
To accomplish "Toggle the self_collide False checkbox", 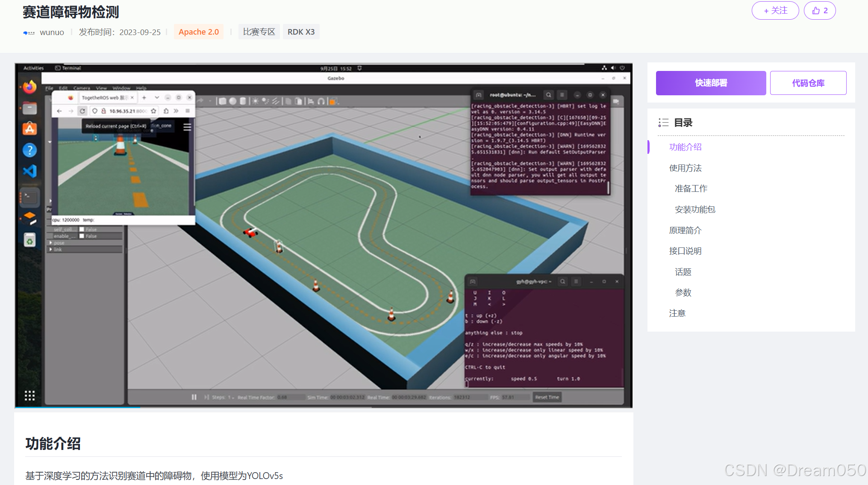I will point(82,229).
